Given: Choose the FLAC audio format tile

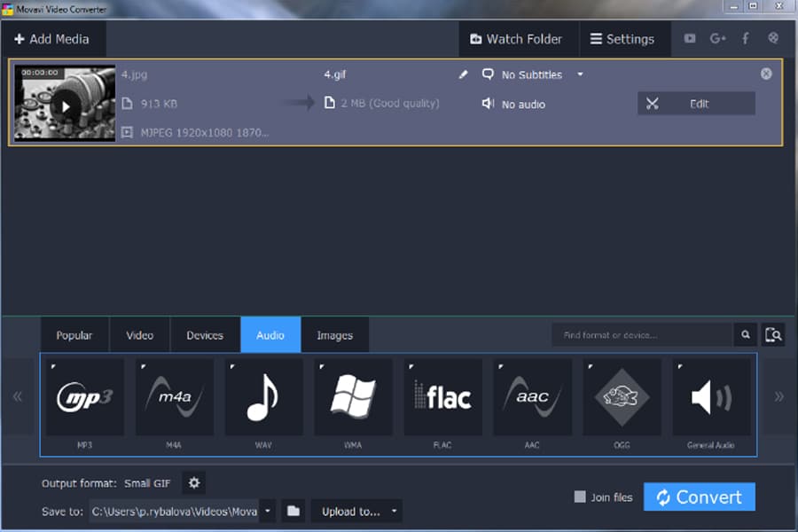Looking at the screenshot, I should pos(442,397).
